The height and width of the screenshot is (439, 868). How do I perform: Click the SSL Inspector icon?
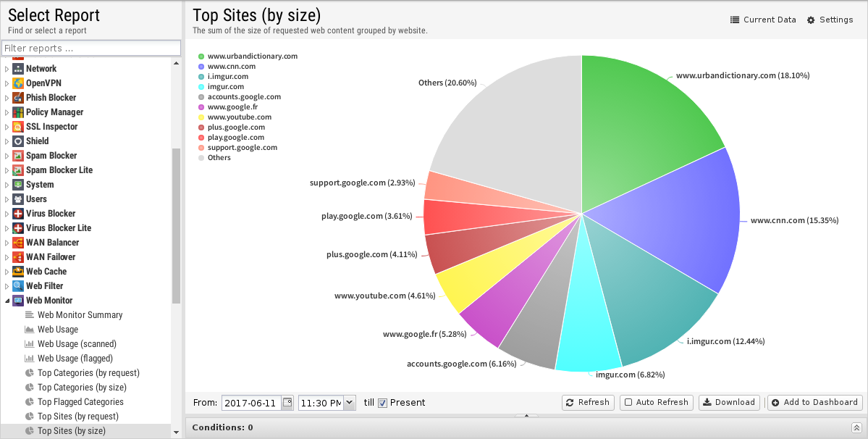[x=18, y=127]
